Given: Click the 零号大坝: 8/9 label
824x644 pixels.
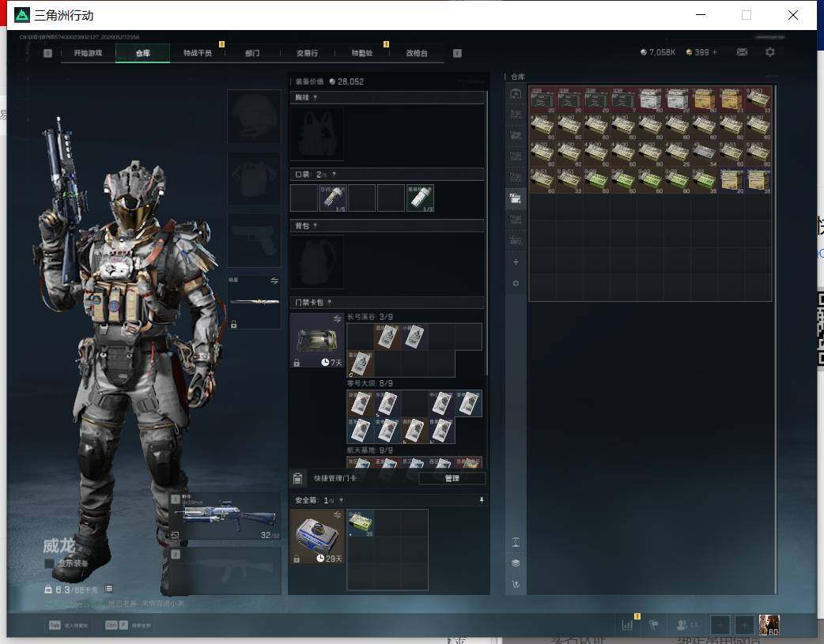Looking at the screenshot, I should pos(369,383).
